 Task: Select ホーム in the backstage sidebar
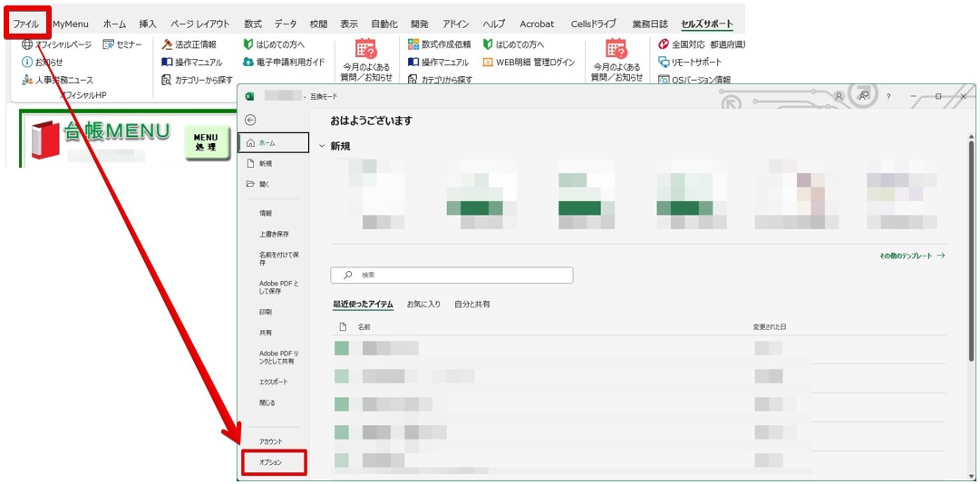point(273,143)
